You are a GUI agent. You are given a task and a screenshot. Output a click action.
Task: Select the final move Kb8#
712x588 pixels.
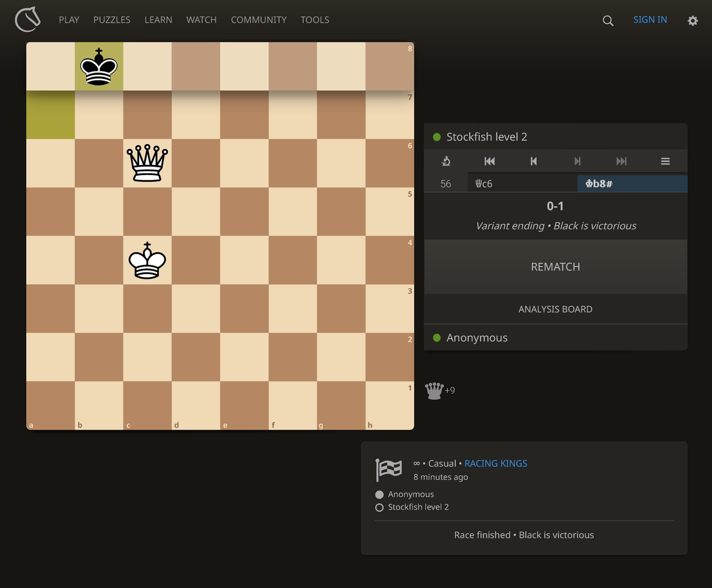(599, 183)
